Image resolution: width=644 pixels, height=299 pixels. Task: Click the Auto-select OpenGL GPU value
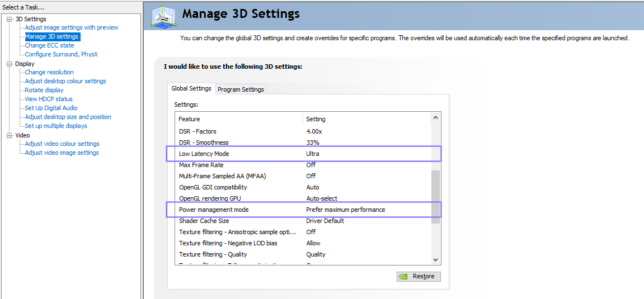click(x=322, y=198)
